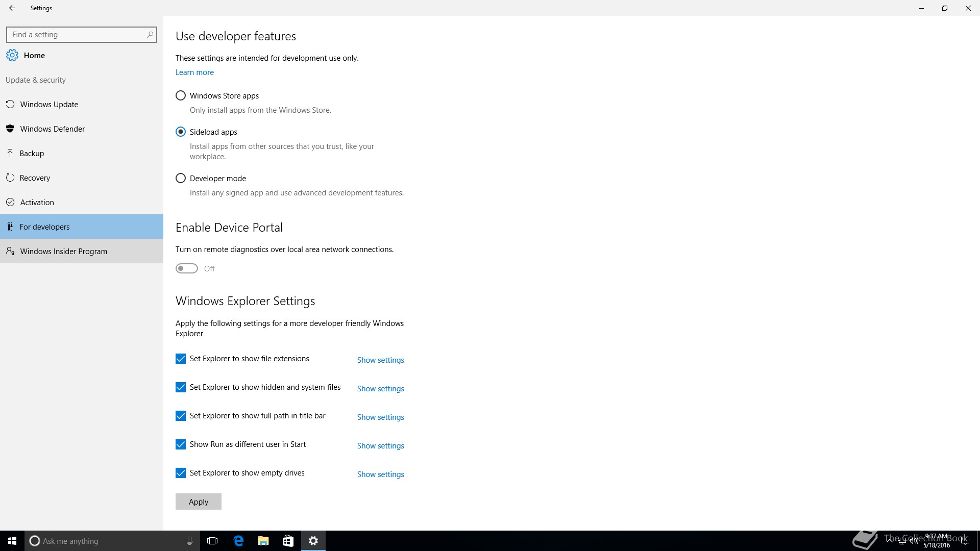Uncheck Show Run as different user in Start

coord(181,444)
